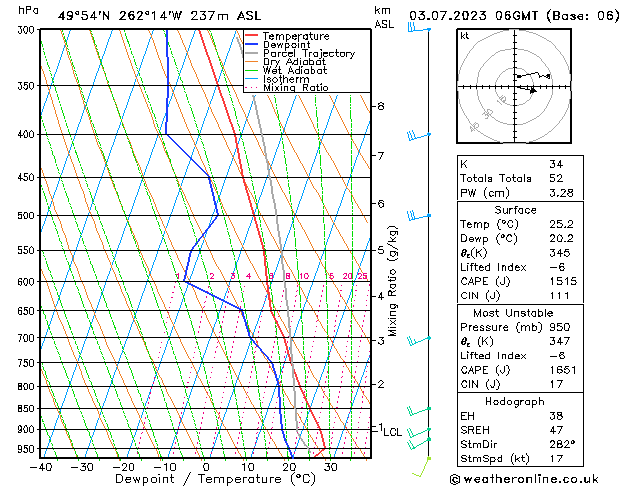
Task: Click the surface dewpoint value "20.2"
Action: click(561, 239)
